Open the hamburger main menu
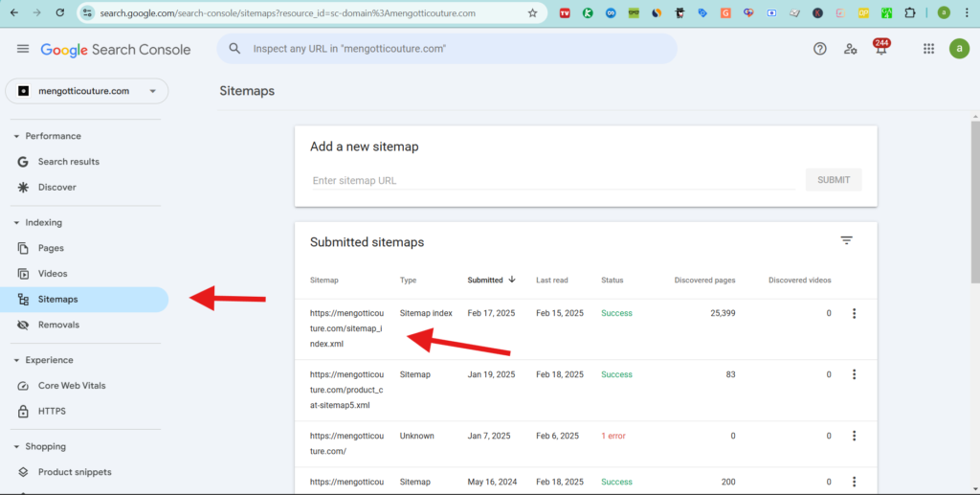The height and width of the screenshot is (495, 980). click(23, 49)
